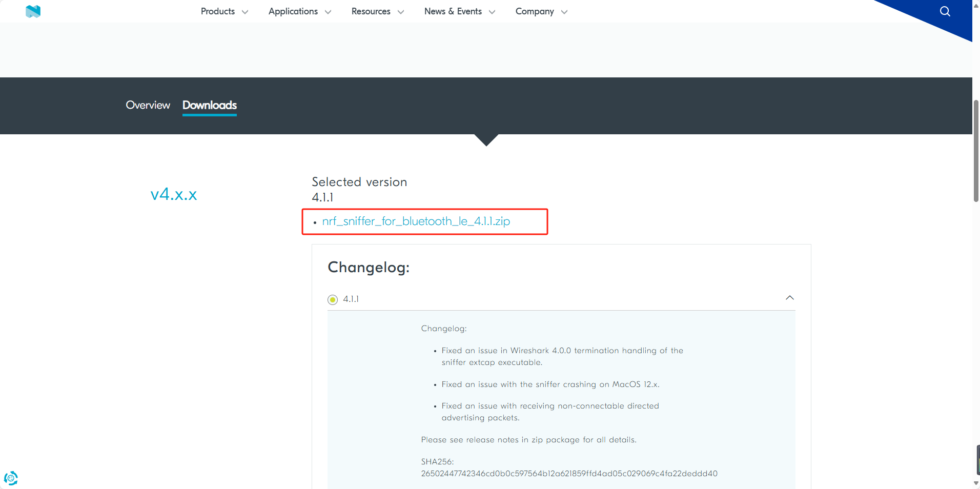Select the Downloads tab
The width and height of the screenshot is (980, 489).
point(210,105)
